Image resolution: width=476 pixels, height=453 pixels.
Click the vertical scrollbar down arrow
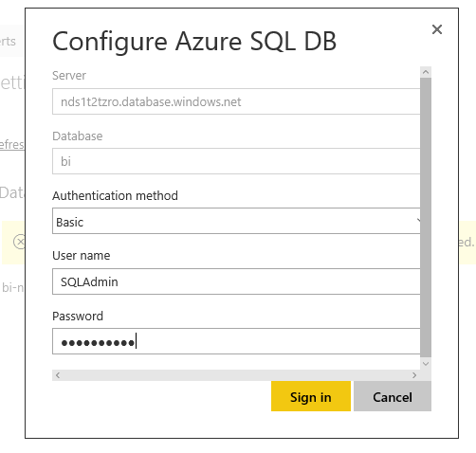tap(426, 364)
